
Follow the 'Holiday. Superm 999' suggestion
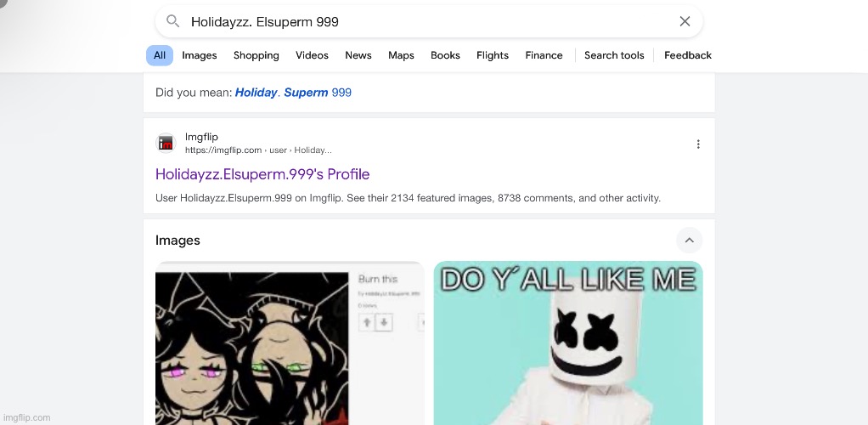coord(293,93)
